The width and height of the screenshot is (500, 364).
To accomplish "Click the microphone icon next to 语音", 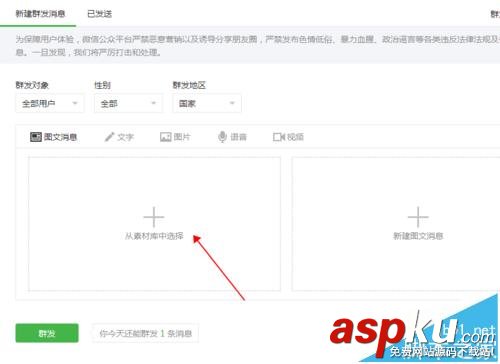I will point(222,137).
